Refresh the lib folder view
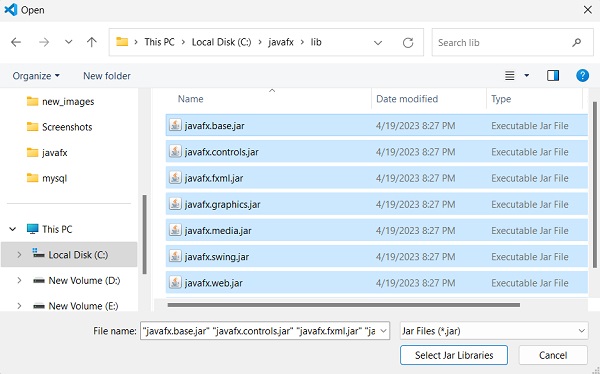Image resolution: width=600 pixels, height=374 pixels. [x=408, y=42]
